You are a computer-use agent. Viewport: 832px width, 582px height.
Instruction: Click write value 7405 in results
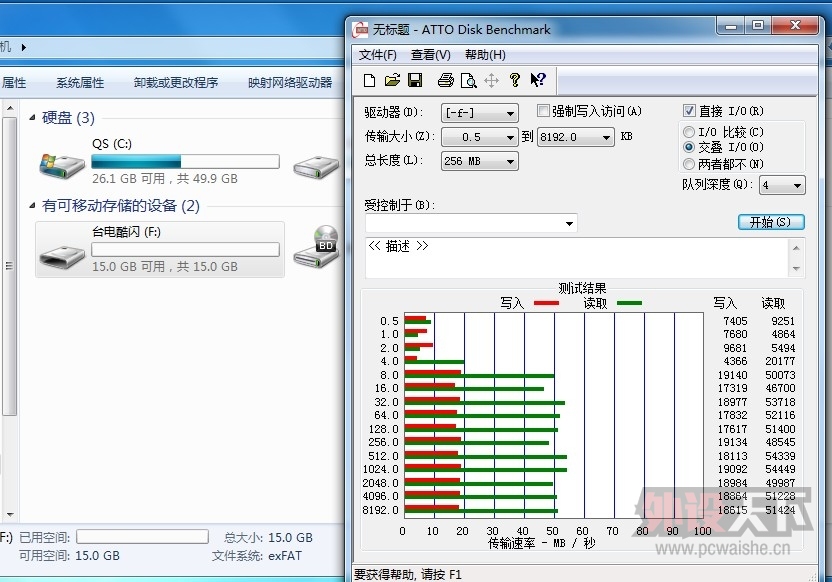coord(735,321)
